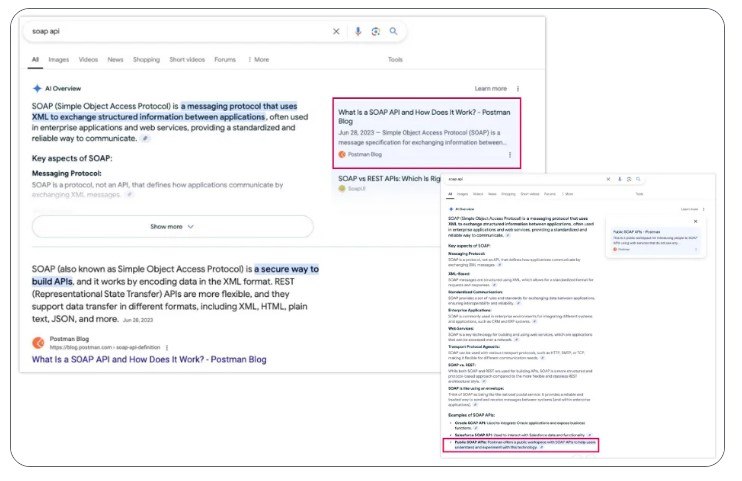Click SoapUI source icon on second card

[342, 188]
